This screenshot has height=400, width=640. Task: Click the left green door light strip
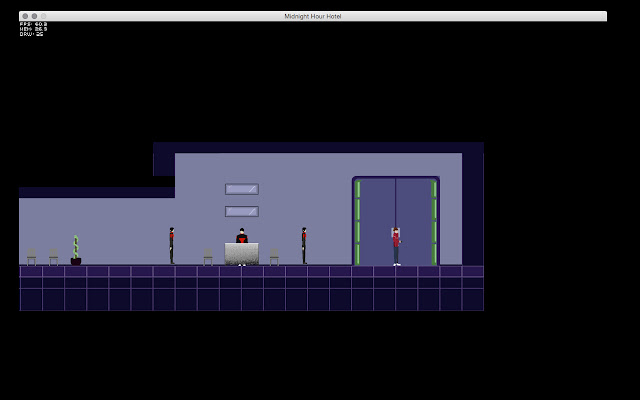point(358,222)
